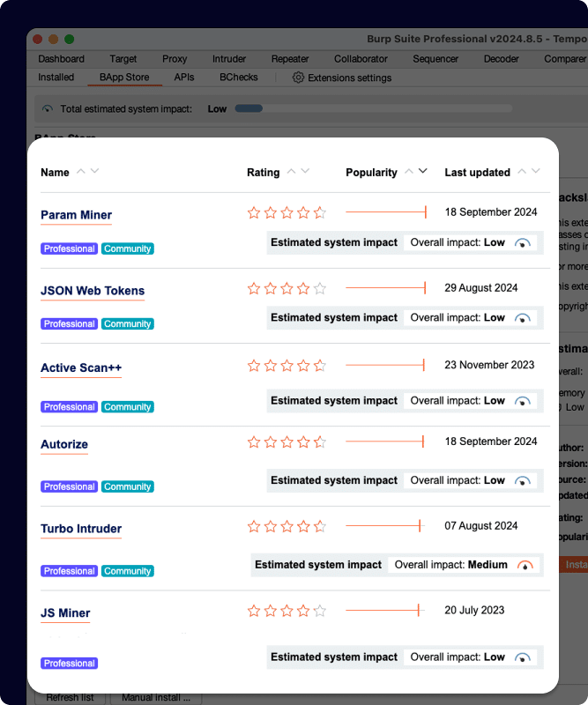Click the Medium impact gauge for Turbo Intruder
The width and height of the screenshot is (588, 705).
coord(525,565)
